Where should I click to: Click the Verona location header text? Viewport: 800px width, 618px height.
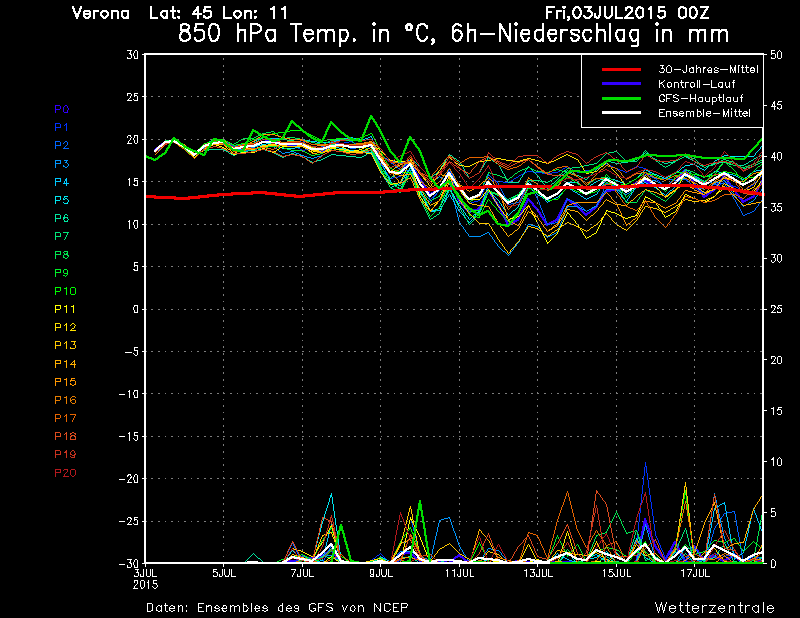pyautogui.click(x=101, y=13)
